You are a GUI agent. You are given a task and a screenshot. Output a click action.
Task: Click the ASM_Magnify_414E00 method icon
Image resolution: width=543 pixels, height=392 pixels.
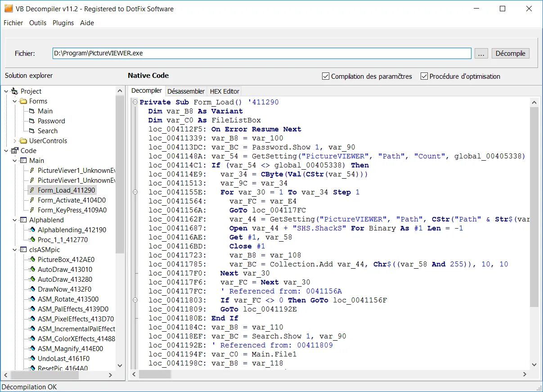pos(32,349)
